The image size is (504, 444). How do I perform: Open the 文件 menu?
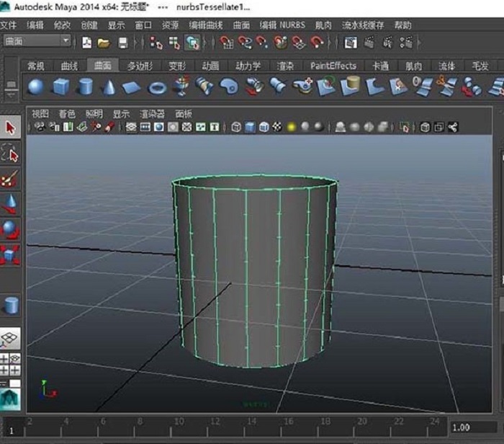9,25
